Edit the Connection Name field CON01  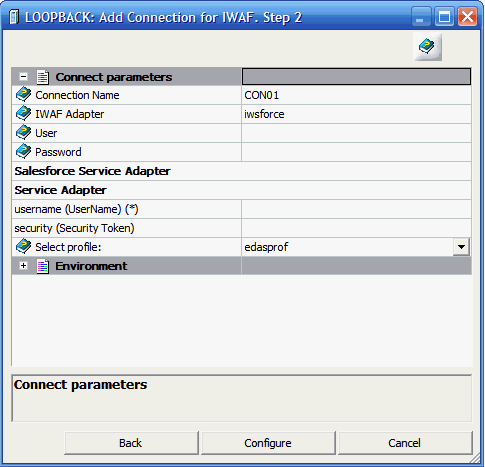click(356, 95)
